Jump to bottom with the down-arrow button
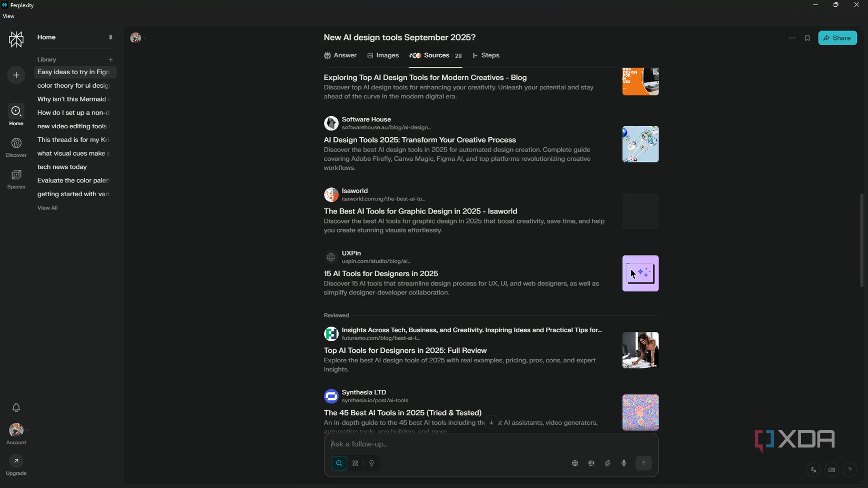 click(491, 422)
